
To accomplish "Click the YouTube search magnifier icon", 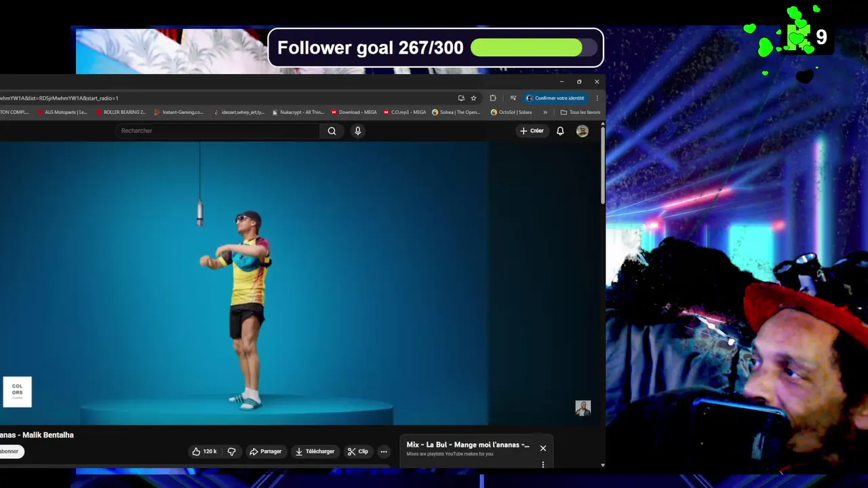I will [x=332, y=131].
